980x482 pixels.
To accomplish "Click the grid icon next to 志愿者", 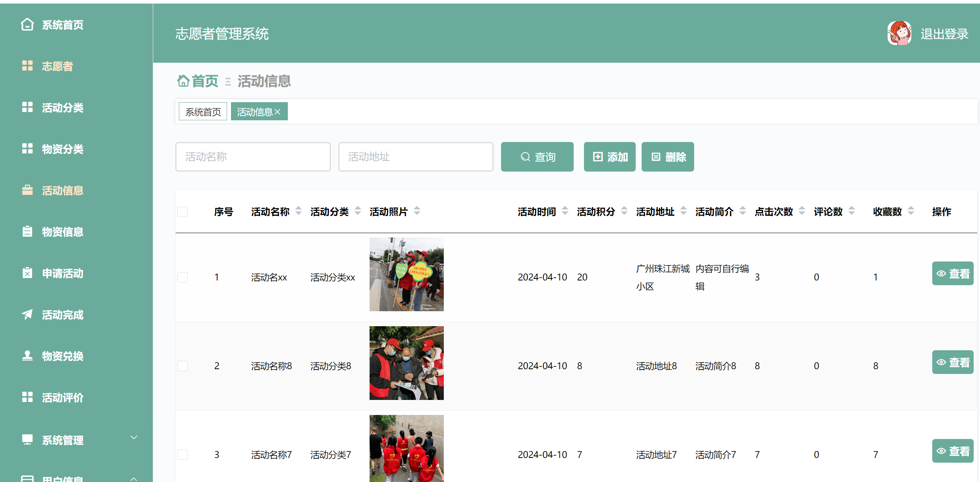I will pyautogui.click(x=27, y=66).
